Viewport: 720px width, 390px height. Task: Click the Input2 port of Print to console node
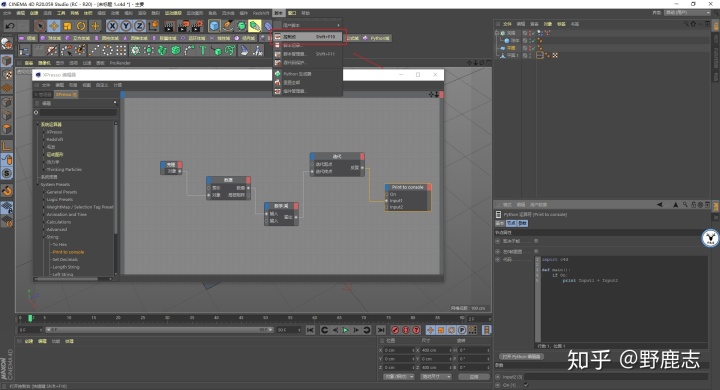point(387,207)
